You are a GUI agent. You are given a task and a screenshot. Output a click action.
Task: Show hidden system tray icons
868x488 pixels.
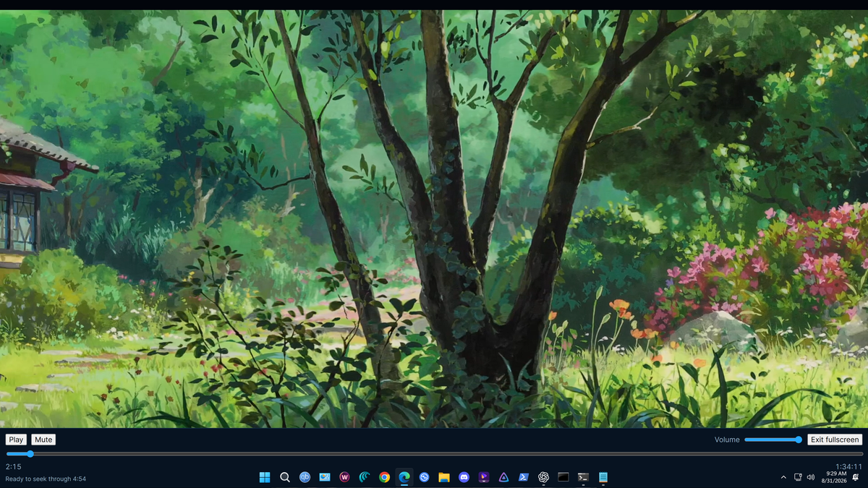click(783, 477)
